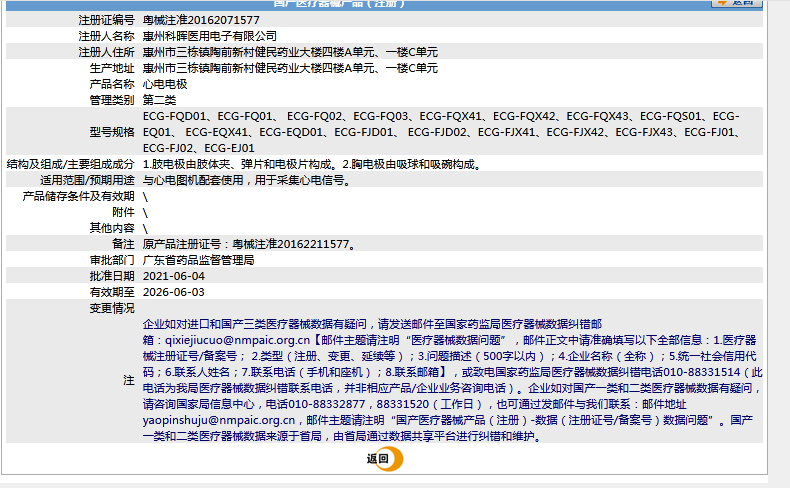Select registrant name 惠州科晖医用电子有限公司

tap(210, 36)
